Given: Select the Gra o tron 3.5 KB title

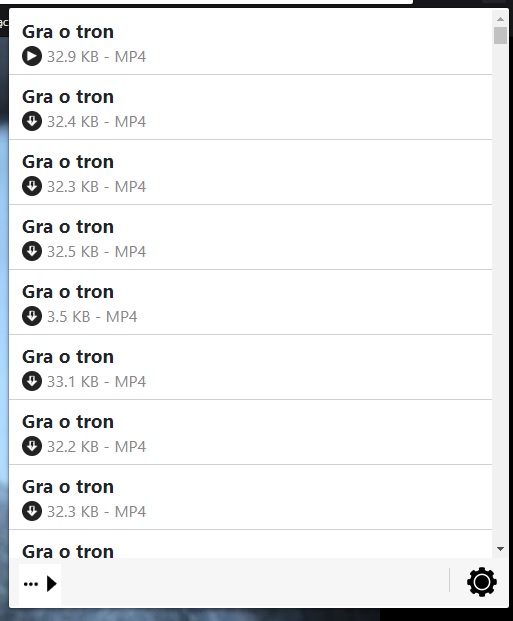Looking at the screenshot, I should (x=68, y=292).
